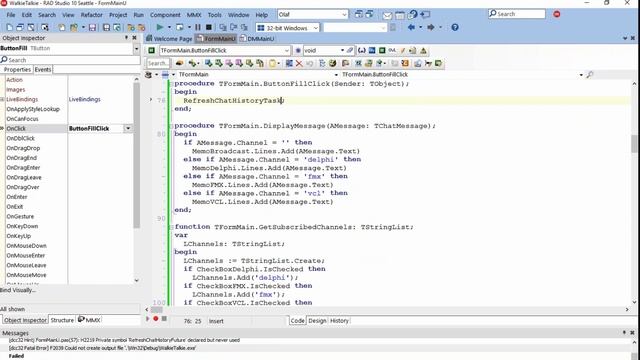This screenshot has height=360, width=640.
Task: Click the Object Inspector vertical scrollbar
Action: [x=136, y=155]
